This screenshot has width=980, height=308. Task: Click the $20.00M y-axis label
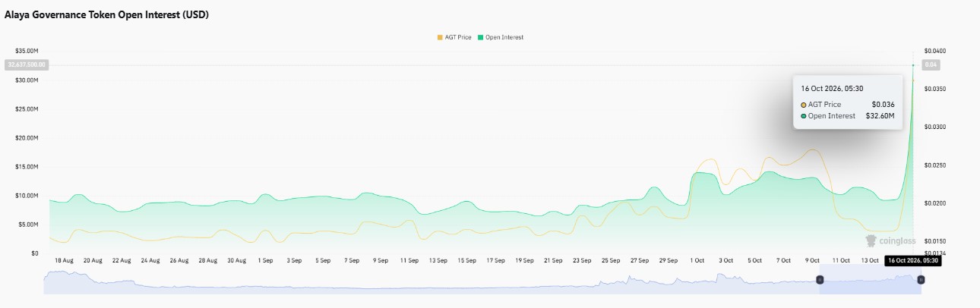click(x=27, y=137)
